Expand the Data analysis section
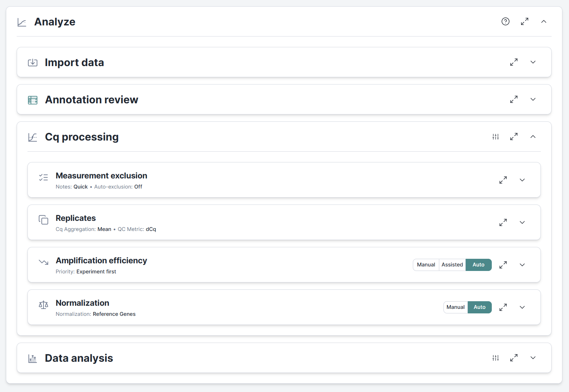Viewport: 569px width, 392px height. [533, 358]
